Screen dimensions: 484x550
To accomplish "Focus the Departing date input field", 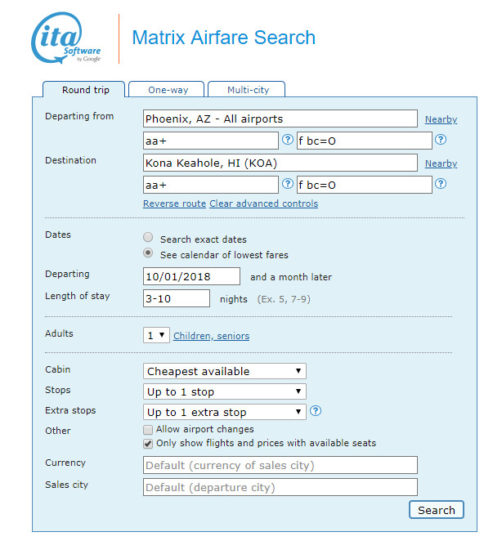I will [x=191, y=276].
